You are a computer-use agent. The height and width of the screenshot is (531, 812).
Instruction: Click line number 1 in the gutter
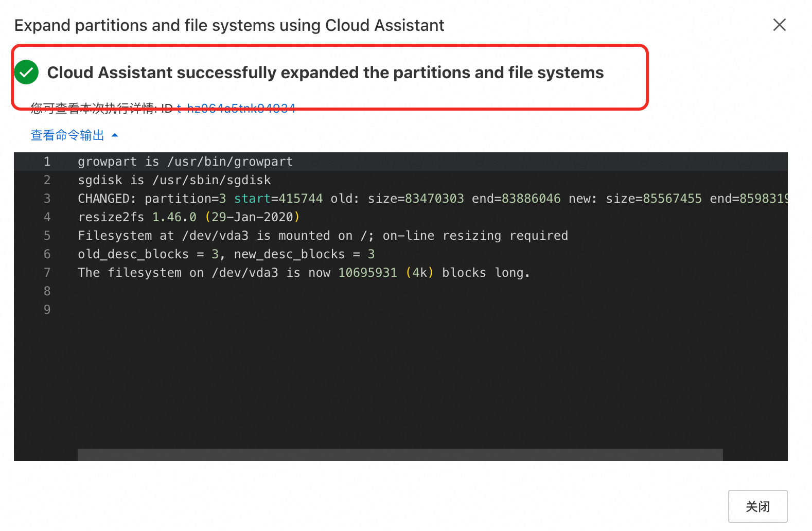pyautogui.click(x=47, y=162)
